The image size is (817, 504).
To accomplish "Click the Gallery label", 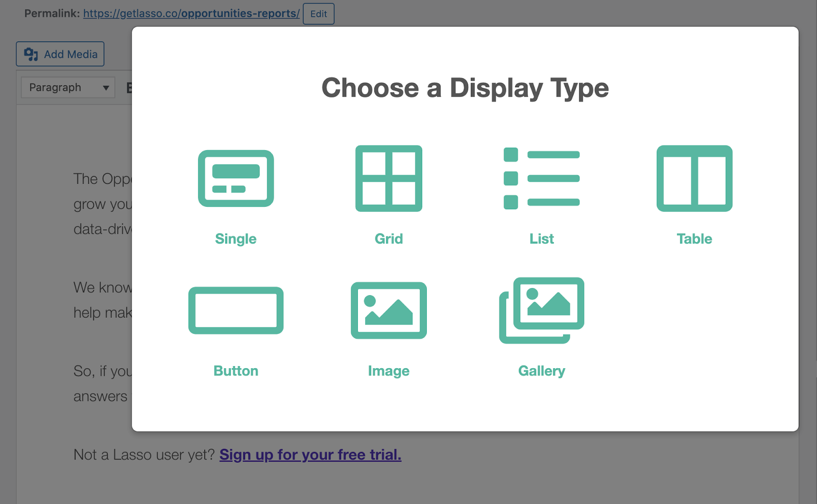I will (542, 371).
